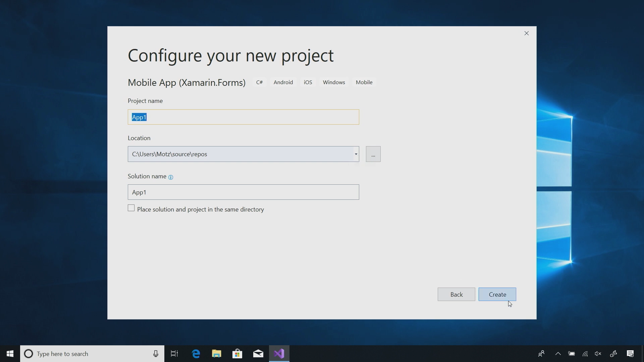The image size is (644, 362).
Task: Click the Project name text field
Action: coord(243,117)
